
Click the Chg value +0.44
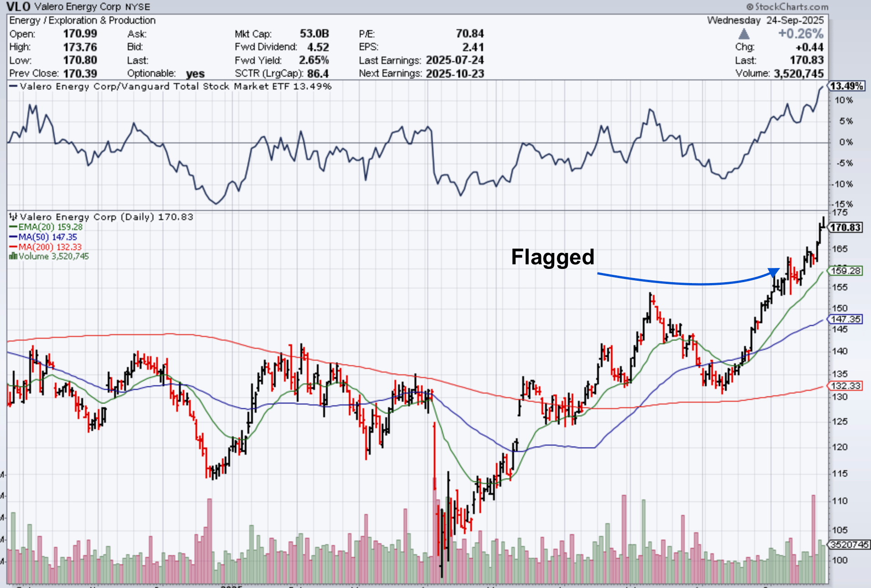[x=809, y=47]
